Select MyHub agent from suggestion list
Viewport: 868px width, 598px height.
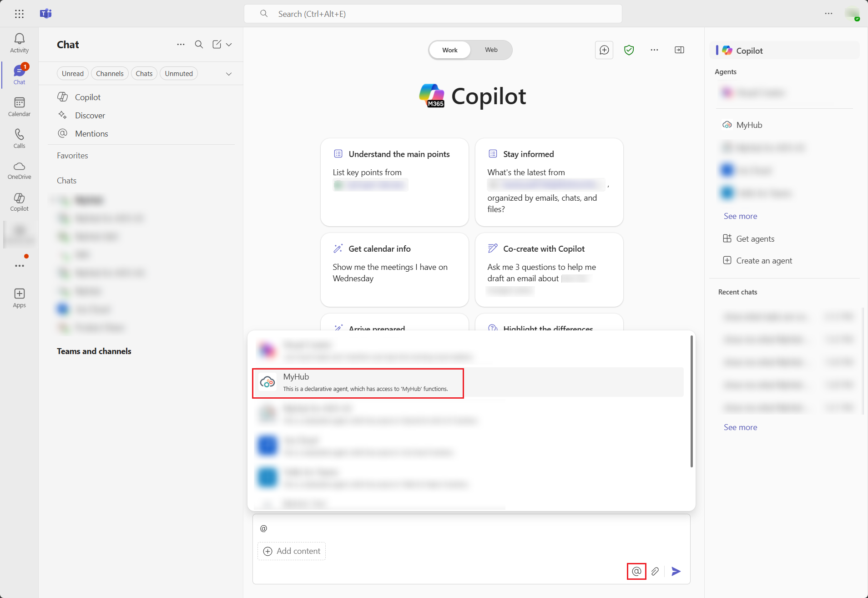click(x=358, y=383)
